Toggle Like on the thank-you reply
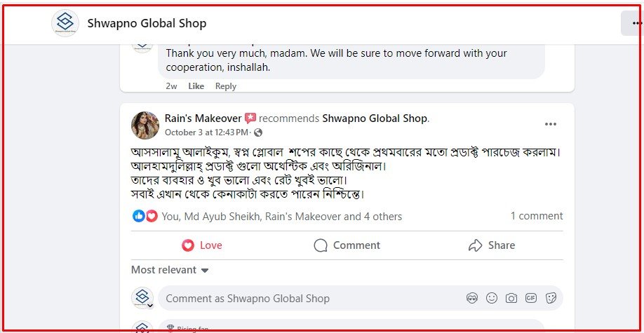644x333 pixels. pyautogui.click(x=196, y=86)
